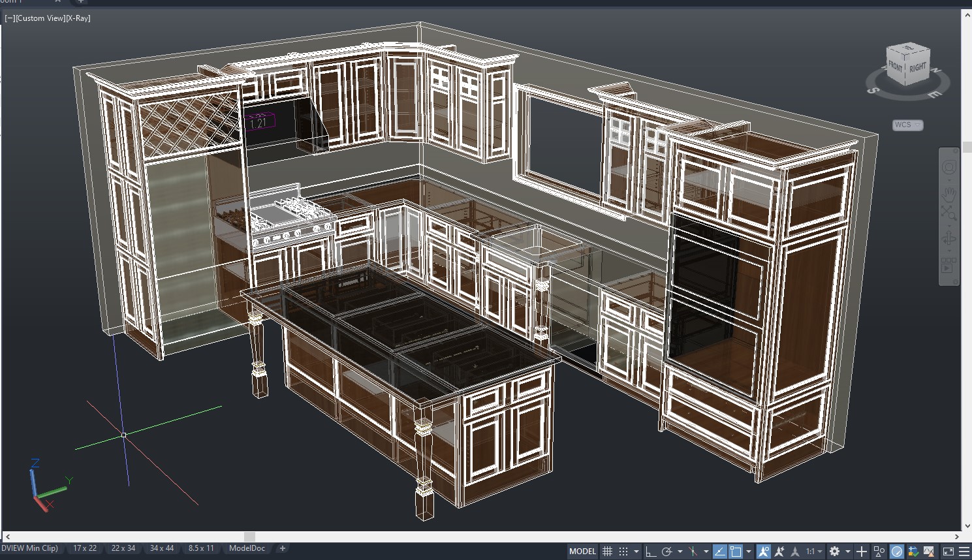Toggle auto-add annotation scales
The image size is (972, 560).
pos(779,552)
